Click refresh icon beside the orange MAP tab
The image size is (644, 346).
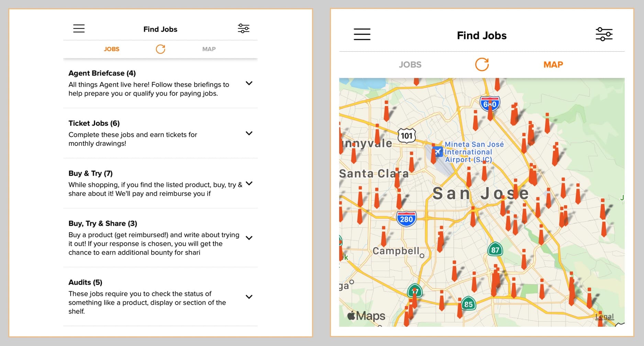coord(482,64)
